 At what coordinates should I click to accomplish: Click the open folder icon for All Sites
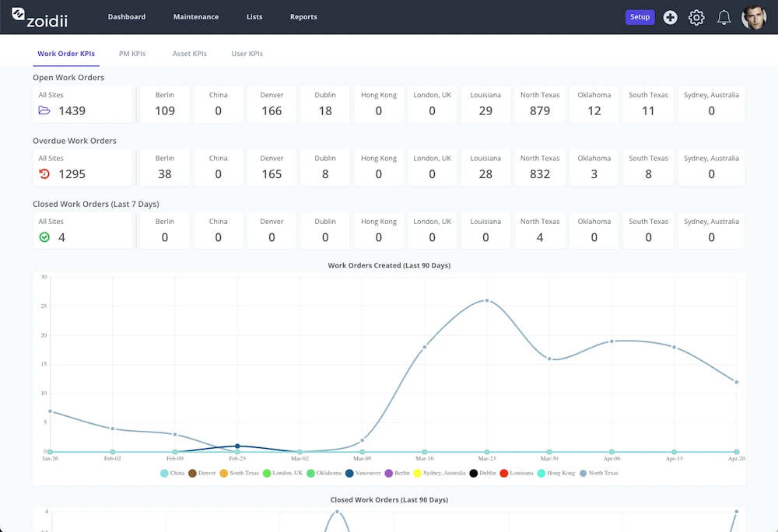pos(44,110)
